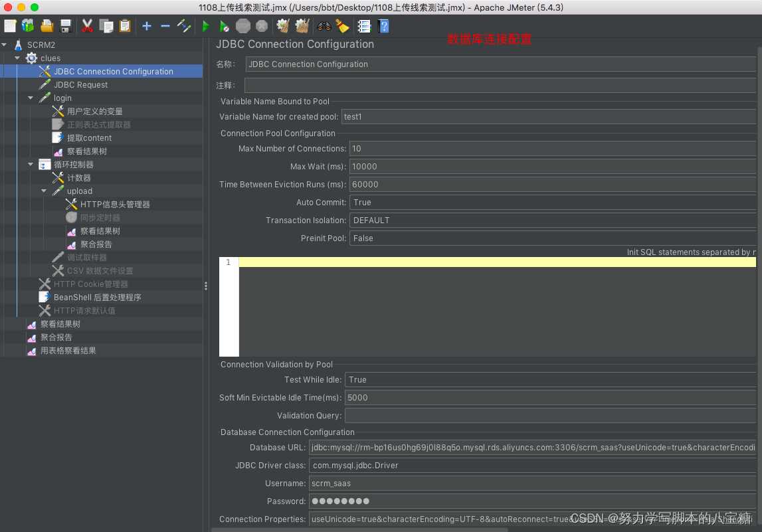Screen dimensions: 762x532
Task: Click the Validation Query field
Action: tap(550, 415)
